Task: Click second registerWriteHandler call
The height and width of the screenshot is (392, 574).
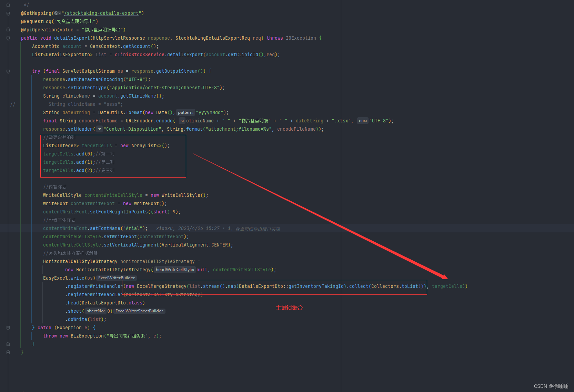Action: (95, 295)
